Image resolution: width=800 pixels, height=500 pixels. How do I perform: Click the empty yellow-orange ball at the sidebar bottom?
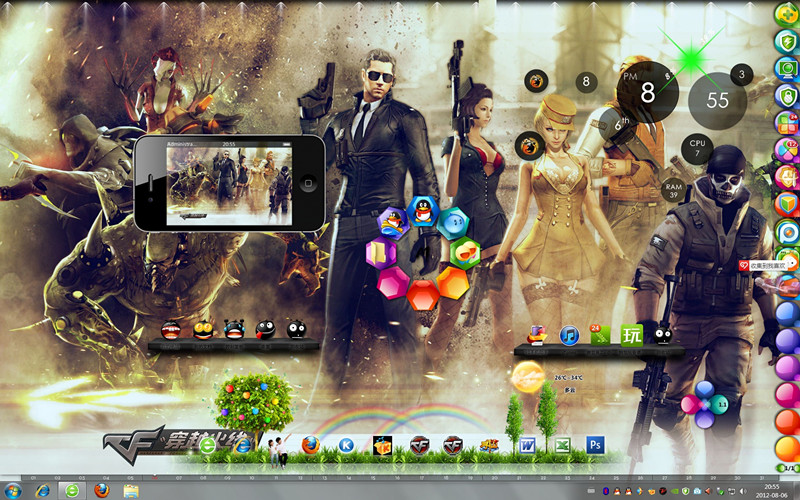point(787,449)
